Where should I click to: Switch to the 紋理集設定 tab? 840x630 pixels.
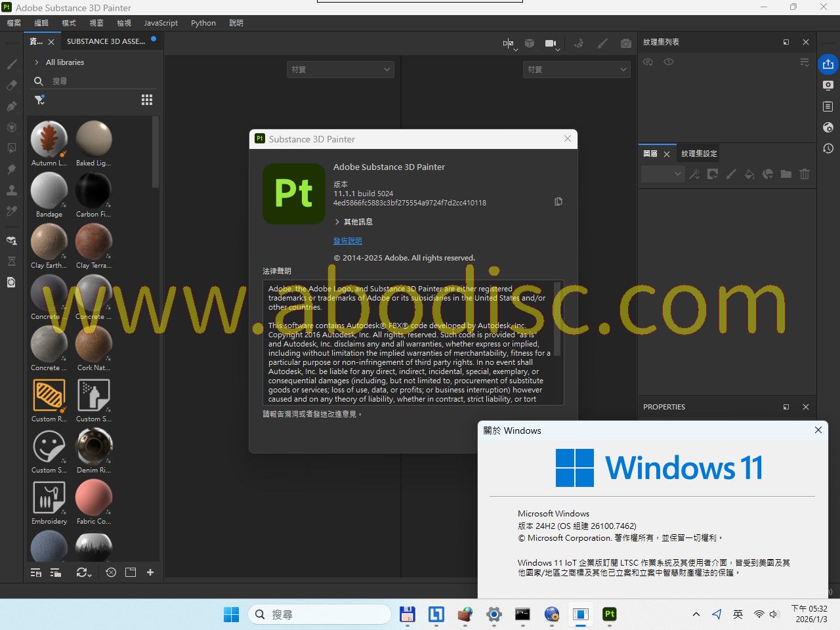click(699, 154)
